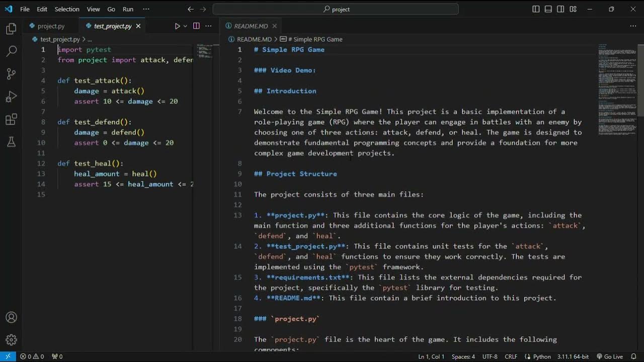Viewport: 644px width, 362px height.
Task: Toggle the bottom panel layout
Action: (548, 9)
